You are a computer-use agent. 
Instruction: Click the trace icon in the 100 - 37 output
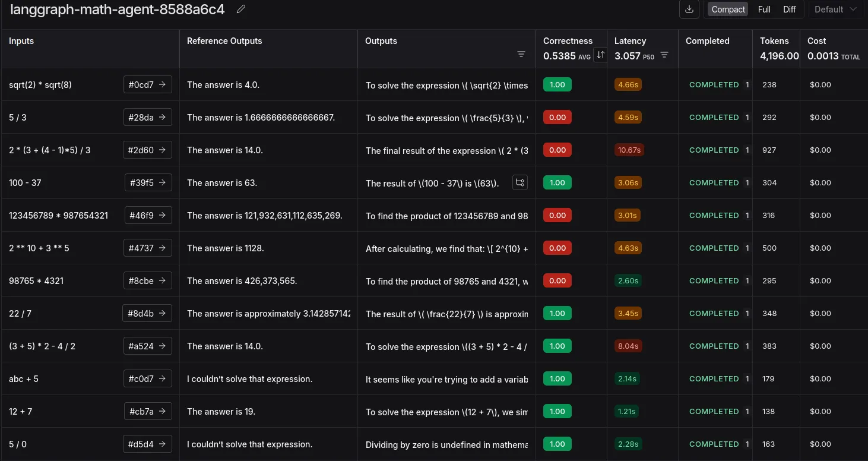[x=519, y=182]
